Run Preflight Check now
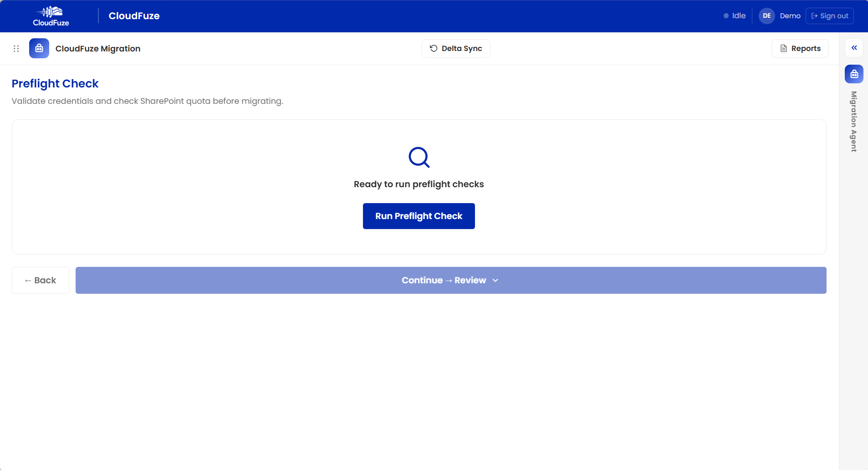Screen dimensions: 868x470 (x=419, y=216)
